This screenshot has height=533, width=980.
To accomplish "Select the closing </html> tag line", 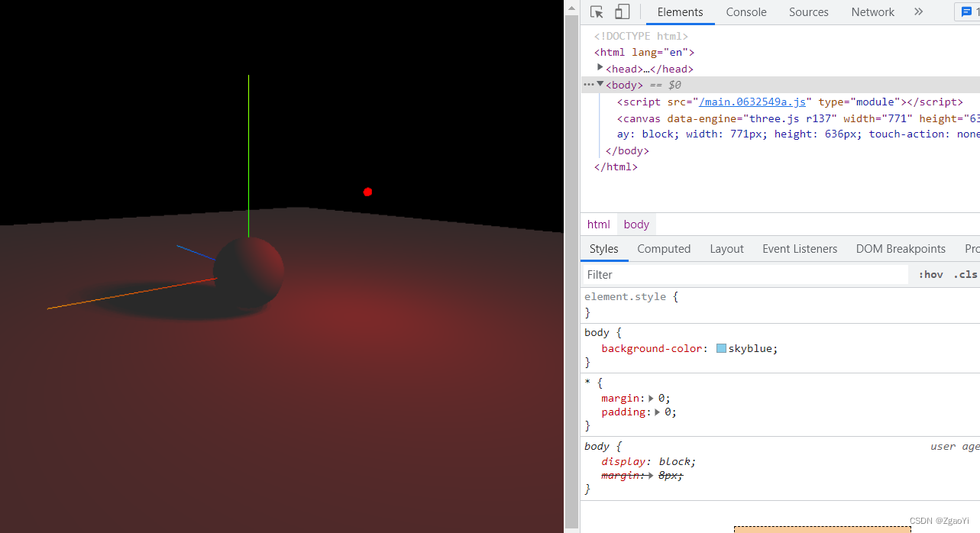I will tap(616, 166).
